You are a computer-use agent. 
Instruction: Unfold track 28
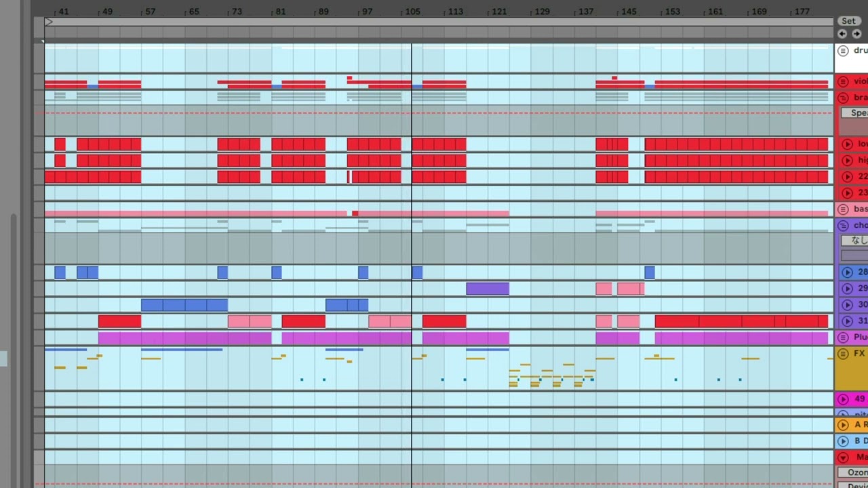[847, 272]
